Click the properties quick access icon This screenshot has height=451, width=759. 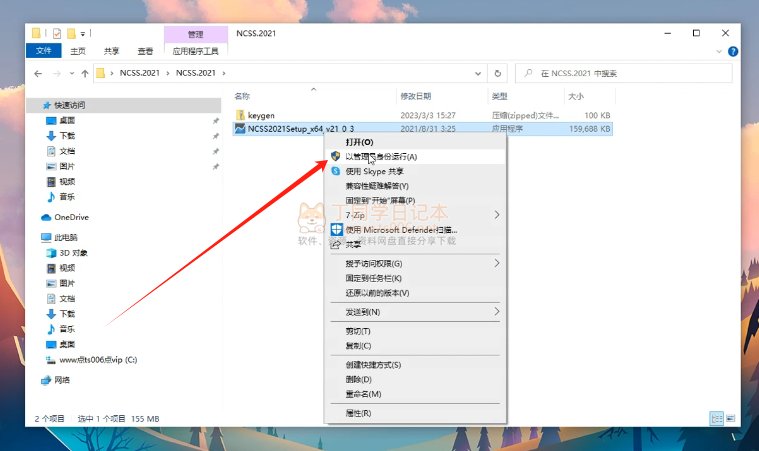click(x=57, y=33)
